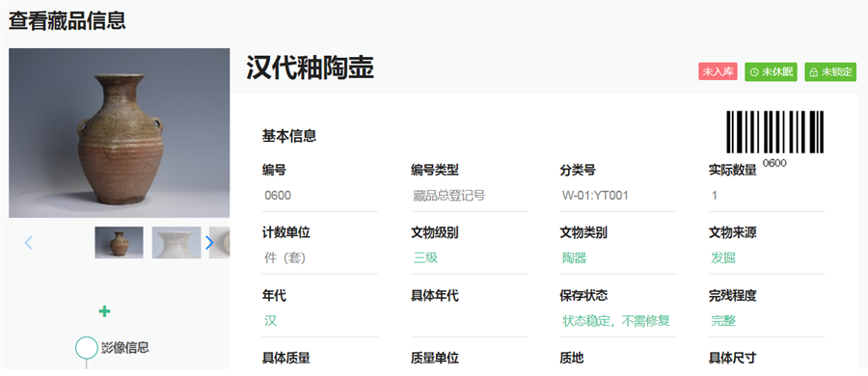The width and height of the screenshot is (868, 376).
Task: Click the 具体尺寸 field label
Action: [732, 359]
